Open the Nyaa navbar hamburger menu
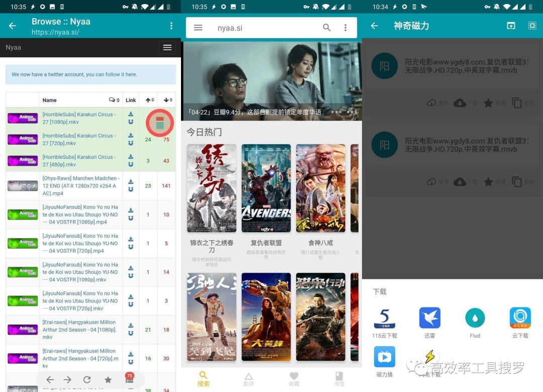The image size is (543, 392). click(167, 47)
